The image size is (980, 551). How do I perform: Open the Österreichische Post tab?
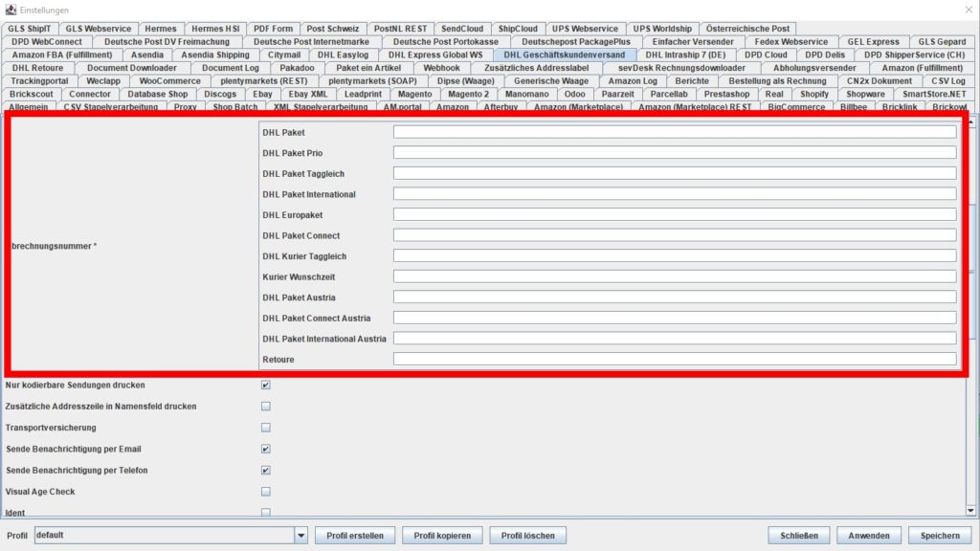click(x=747, y=29)
